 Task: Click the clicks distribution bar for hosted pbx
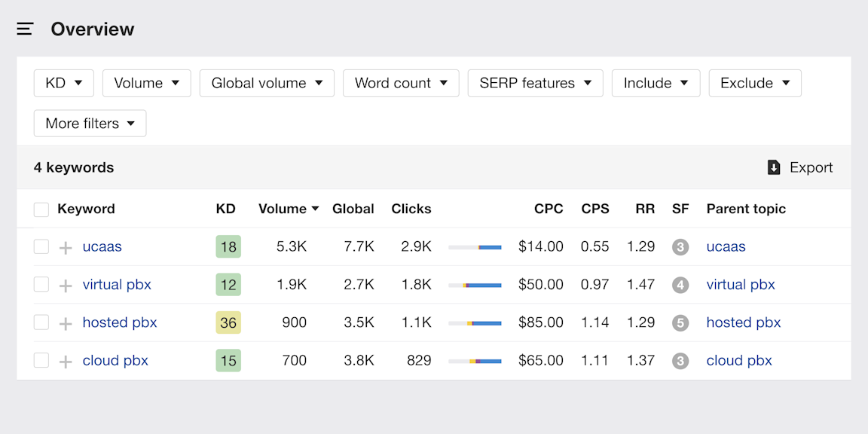475,322
